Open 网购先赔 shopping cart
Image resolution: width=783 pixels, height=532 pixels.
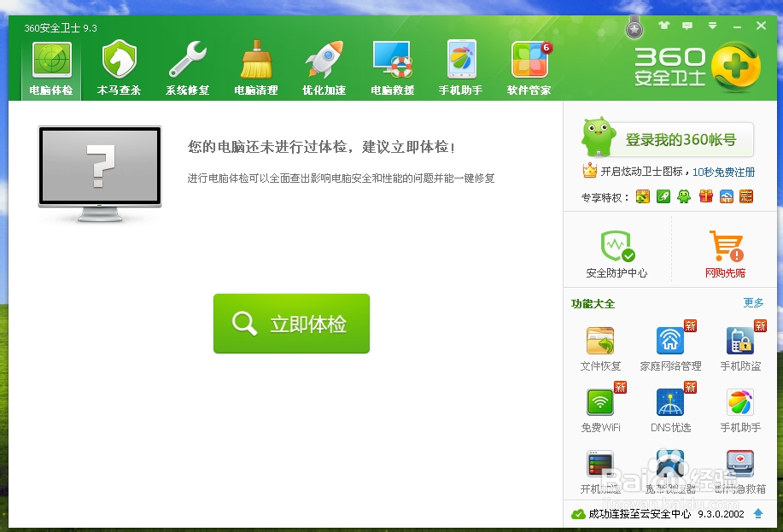(x=726, y=254)
